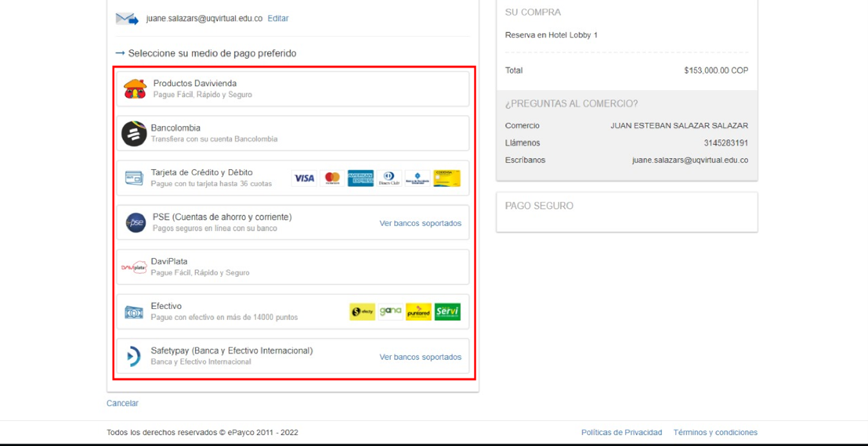Click the Puntored logo
Image resolution: width=868 pixels, height=446 pixels.
(419, 311)
